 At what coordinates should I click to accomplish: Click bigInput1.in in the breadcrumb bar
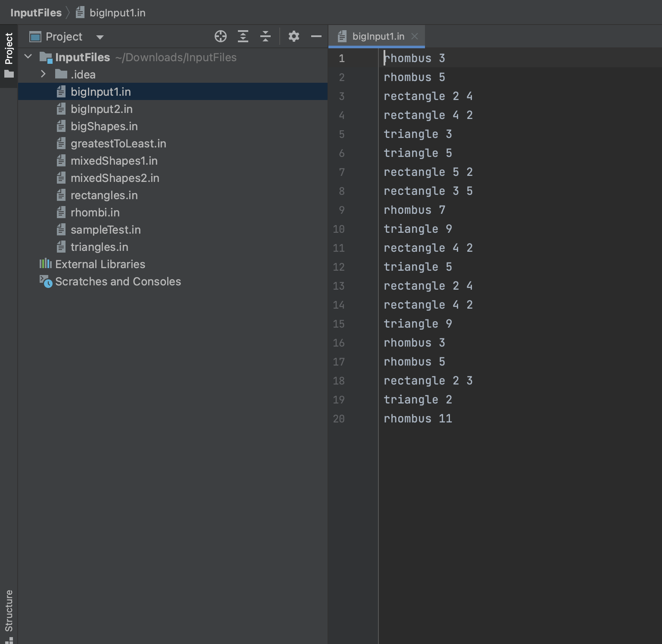tap(117, 13)
